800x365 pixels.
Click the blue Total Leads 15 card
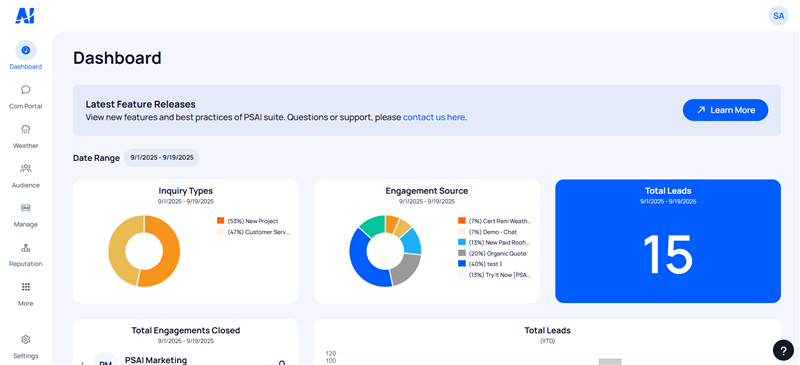pyautogui.click(x=668, y=241)
